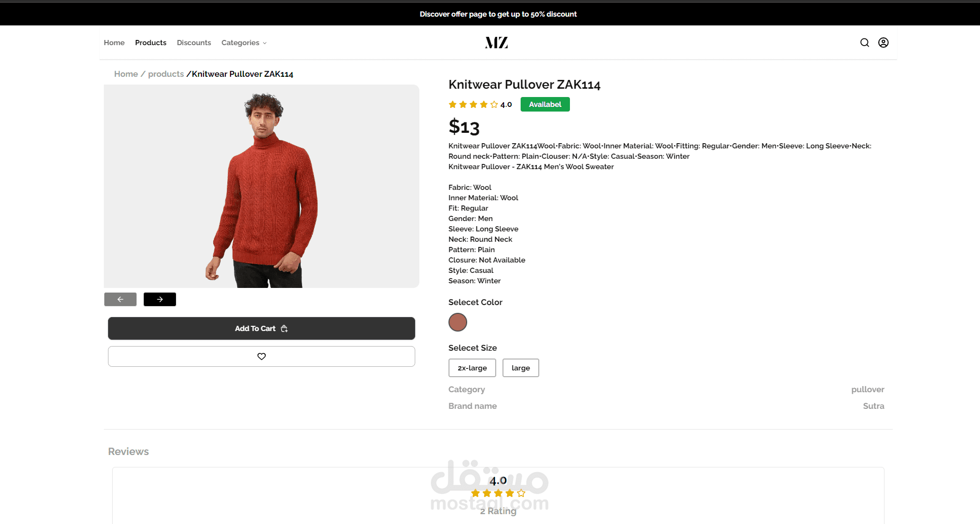
Task: Click the products breadcrumb link
Action: pyautogui.click(x=166, y=74)
